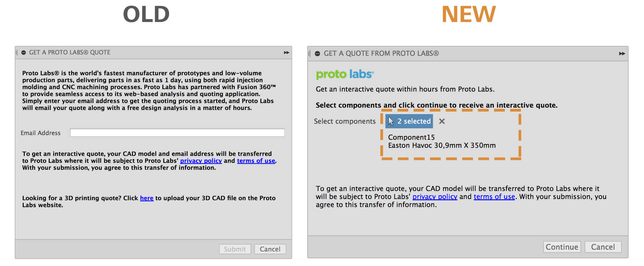The image size is (644, 266).
Task: Click the 'here' 3D printing quote link
Action: [147, 198]
